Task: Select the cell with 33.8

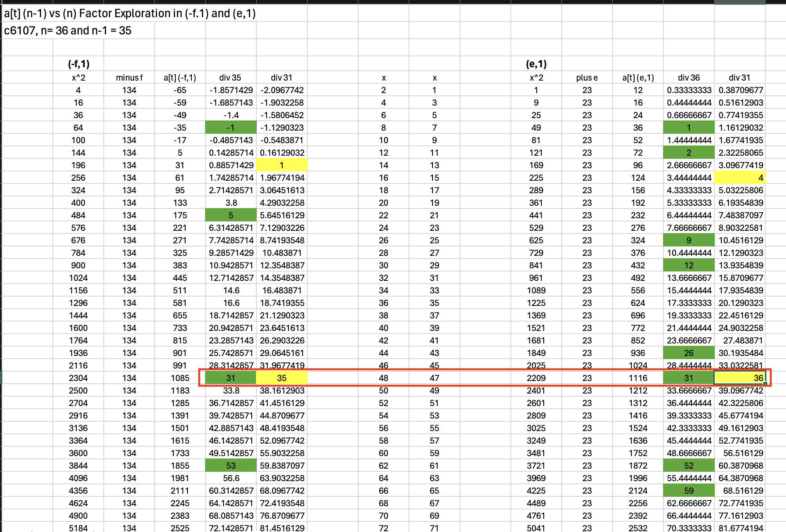Action: tap(231, 390)
